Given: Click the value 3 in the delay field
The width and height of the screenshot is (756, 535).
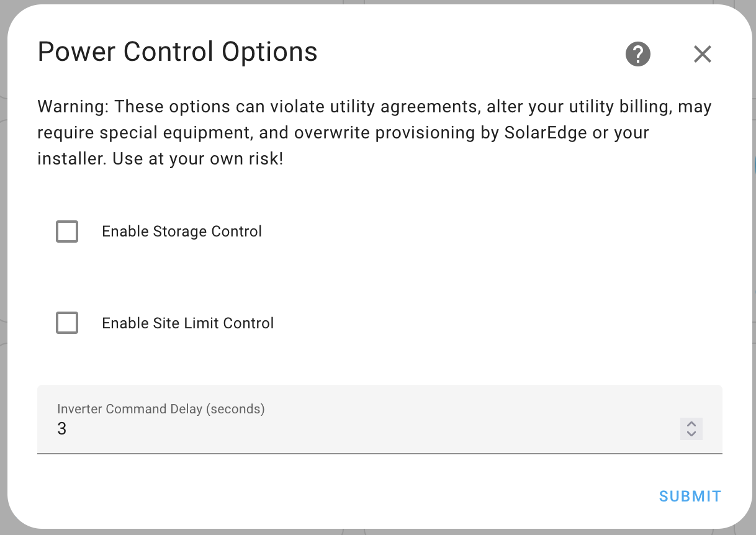Looking at the screenshot, I should (x=61, y=429).
